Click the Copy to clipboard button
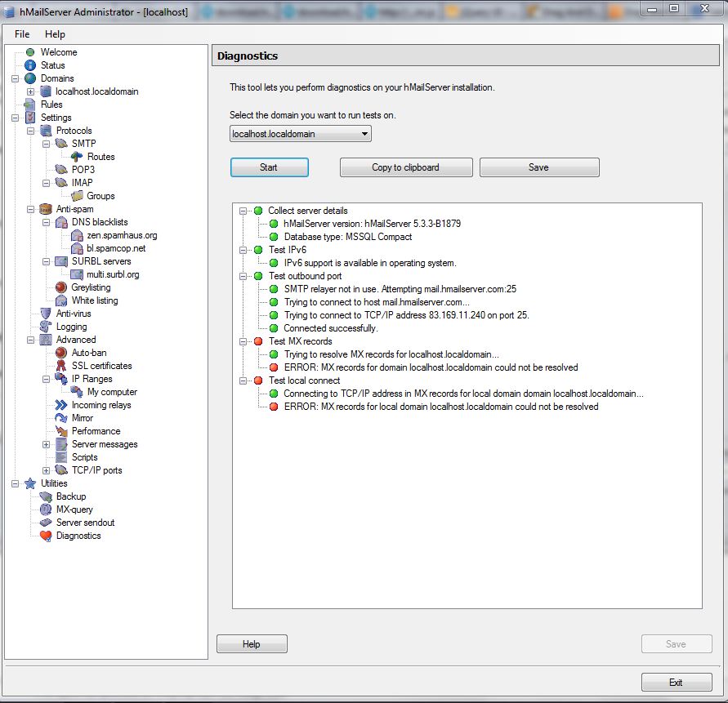 [406, 167]
